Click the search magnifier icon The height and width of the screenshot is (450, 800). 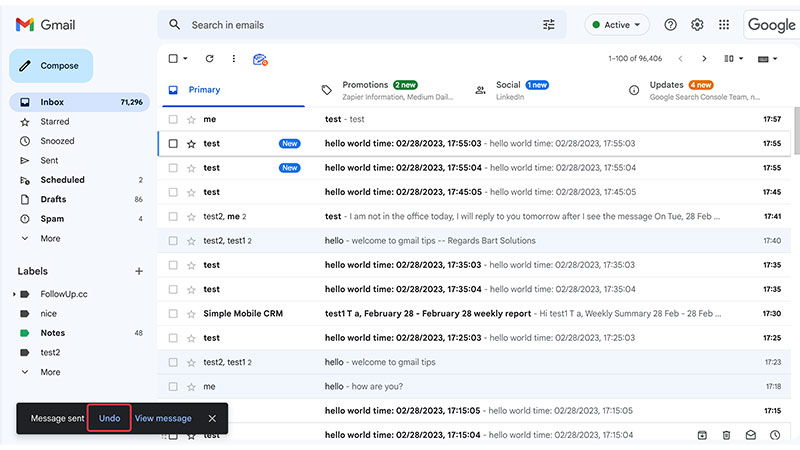pyautogui.click(x=174, y=24)
